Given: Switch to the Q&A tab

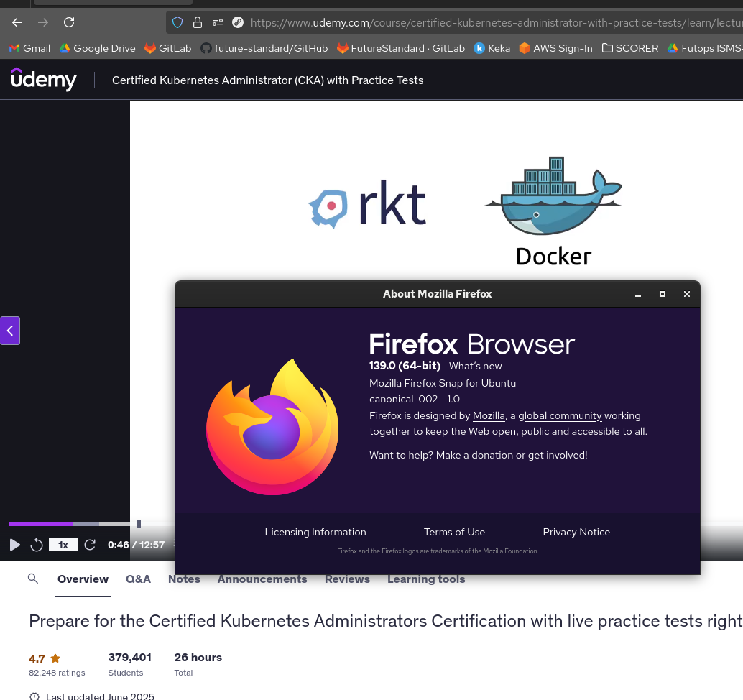Looking at the screenshot, I should (x=139, y=579).
